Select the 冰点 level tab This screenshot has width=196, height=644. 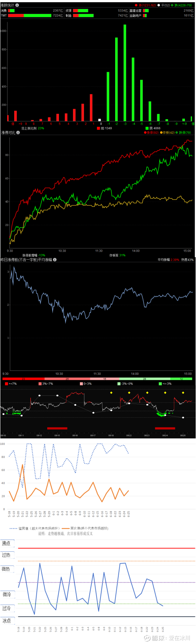[x=7, y=621]
